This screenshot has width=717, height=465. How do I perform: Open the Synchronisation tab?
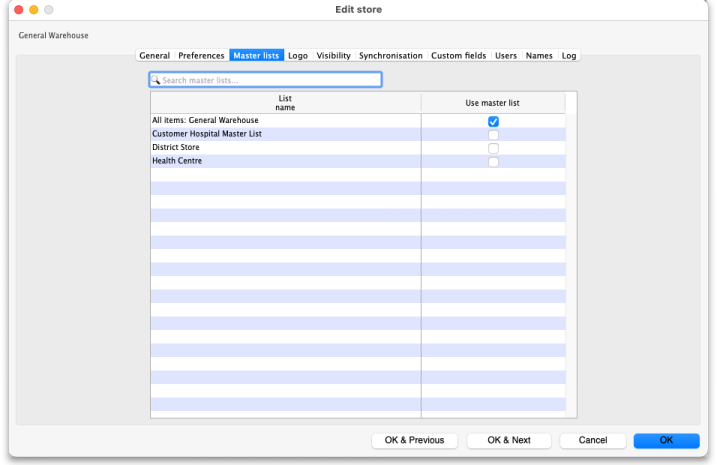(x=391, y=56)
